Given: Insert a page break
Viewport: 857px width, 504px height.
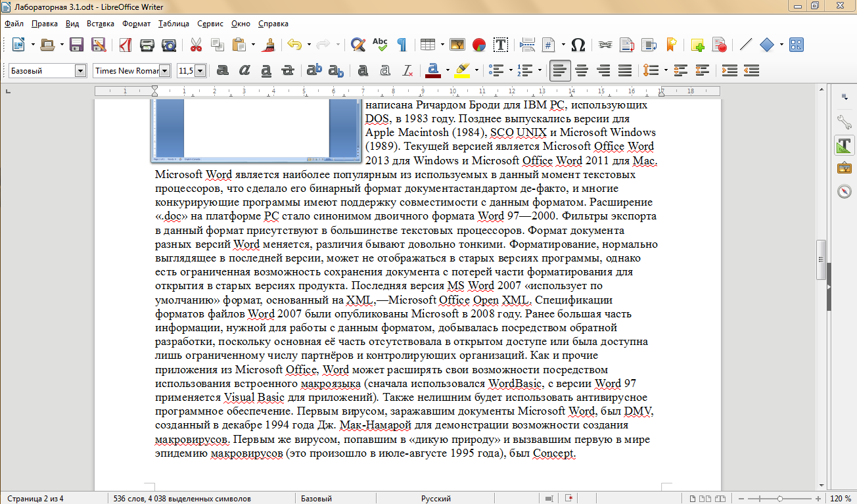Looking at the screenshot, I should 527,45.
